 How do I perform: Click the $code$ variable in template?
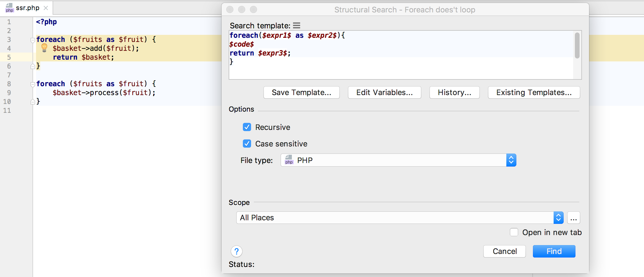click(242, 44)
